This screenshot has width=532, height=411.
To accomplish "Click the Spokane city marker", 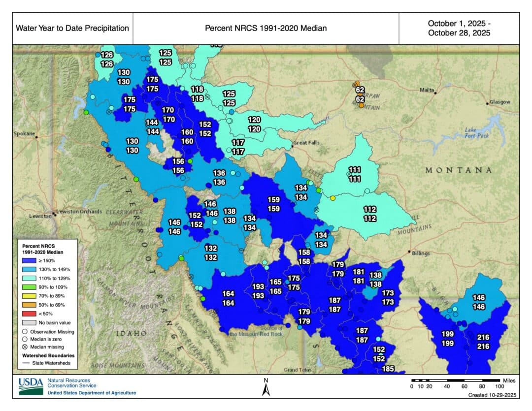I will 36,137.
